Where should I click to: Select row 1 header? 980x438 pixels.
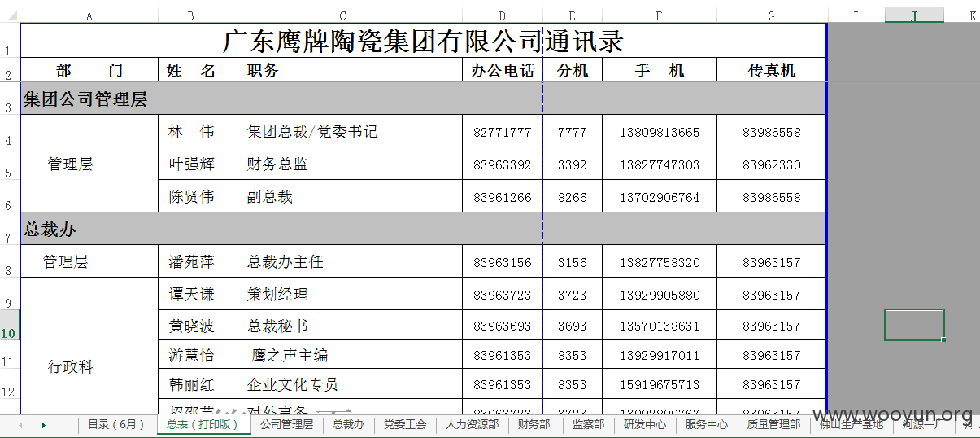point(10,40)
